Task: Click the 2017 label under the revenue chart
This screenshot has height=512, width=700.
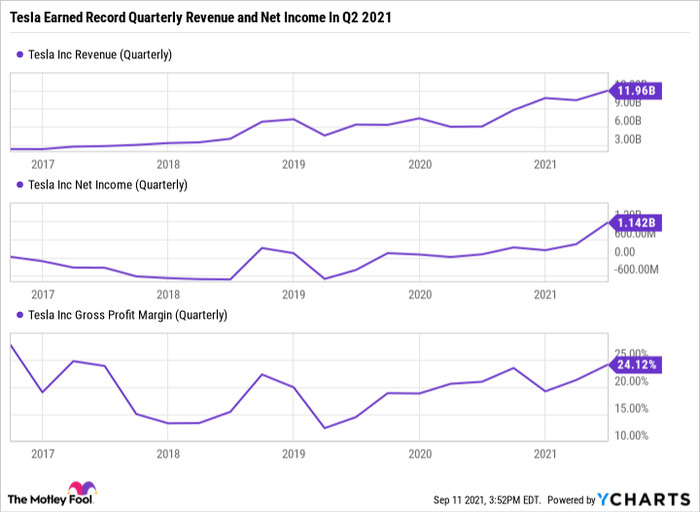Action: (43, 164)
